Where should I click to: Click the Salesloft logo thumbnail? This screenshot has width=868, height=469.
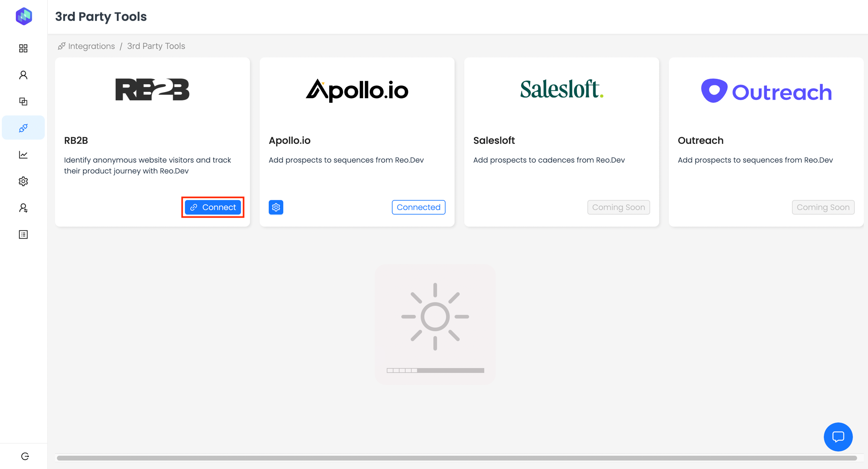(x=561, y=90)
